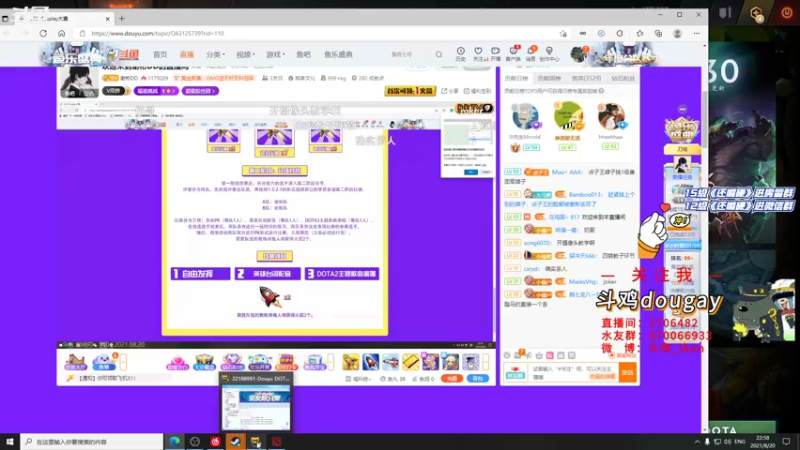Expand the 福利榜 dropdown below gifts

(x=358, y=379)
